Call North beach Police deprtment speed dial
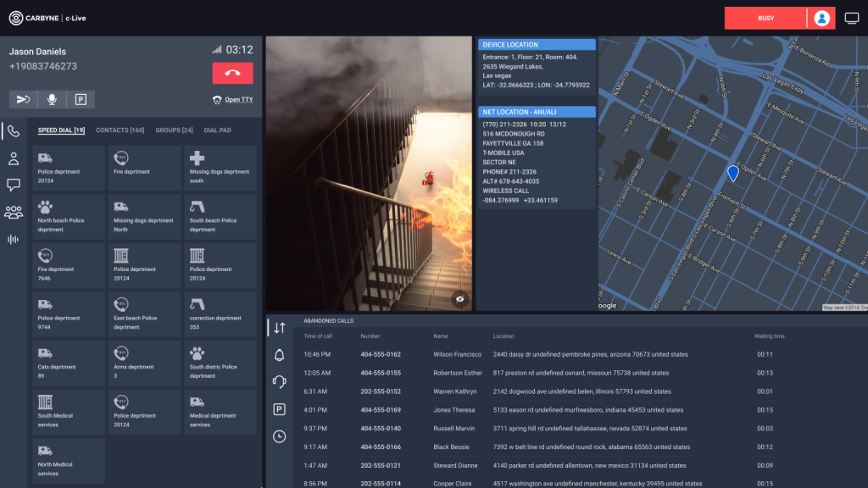The image size is (868, 488). [x=69, y=217]
